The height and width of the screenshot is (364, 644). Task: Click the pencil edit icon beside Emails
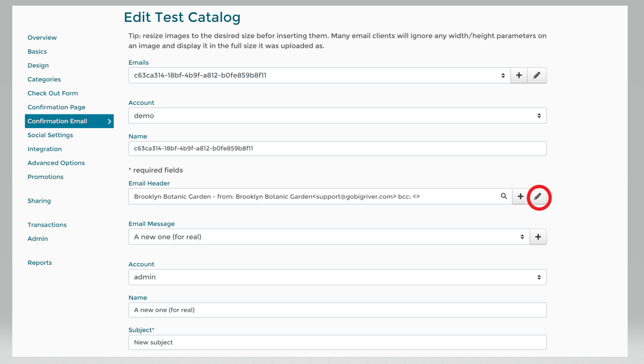[537, 76]
